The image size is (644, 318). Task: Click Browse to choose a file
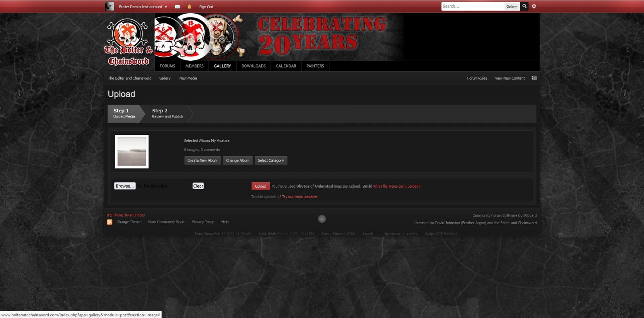click(x=125, y=186)
